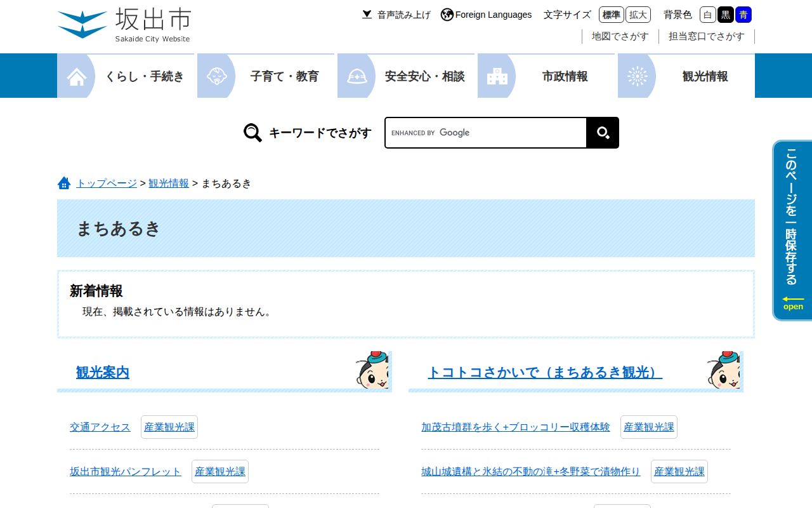Screen dimensions: 812x508
Task: Focus the Google keyword search field
Action: (x=486, y=133)
